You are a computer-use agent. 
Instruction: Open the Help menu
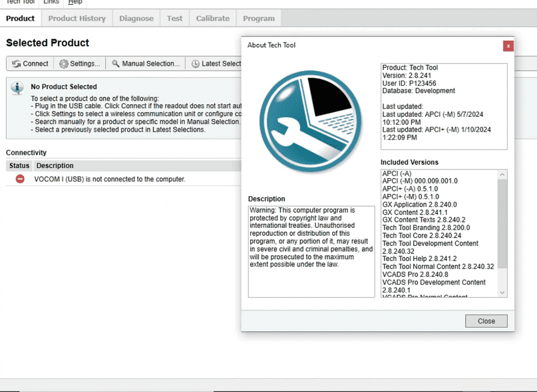click(75, 2)
